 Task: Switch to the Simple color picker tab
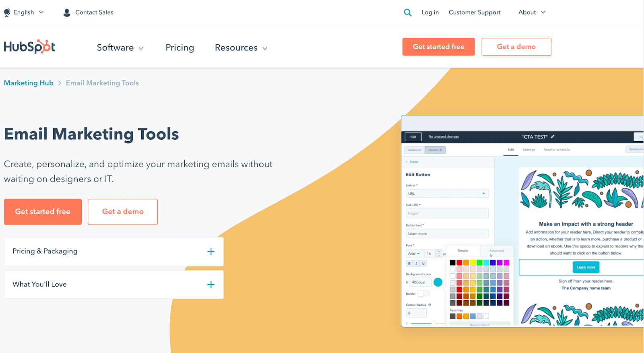pyautogui.click(x=463, y=251)
